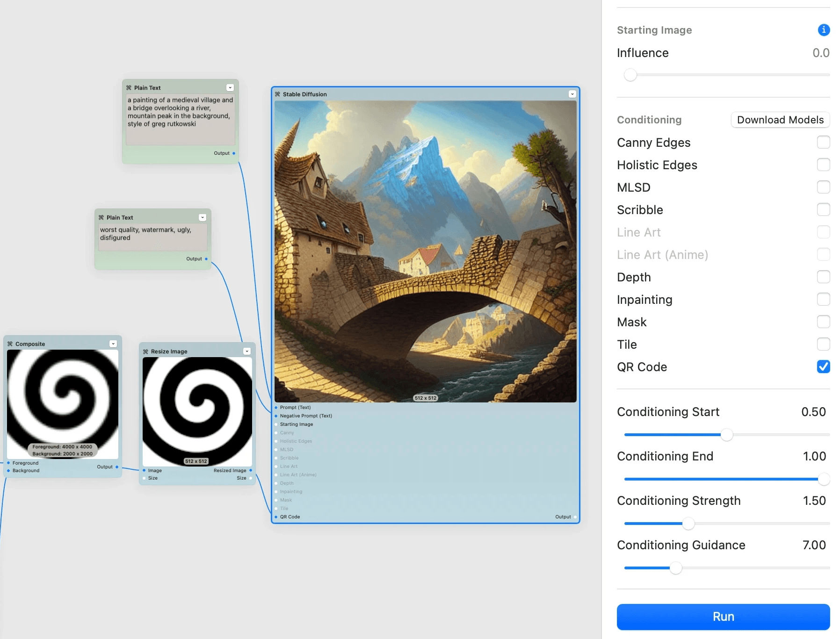Click the Conditioning Guidance value 7.00
Viewport: 840px width, 639px height.
pyautogui.click(x=814, y=545)
